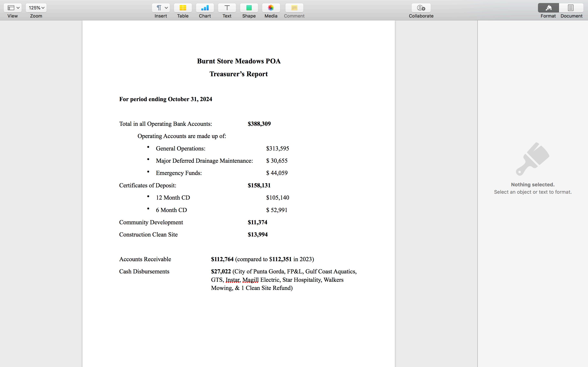Click the $388,309 operating total

tap(259, 124)
